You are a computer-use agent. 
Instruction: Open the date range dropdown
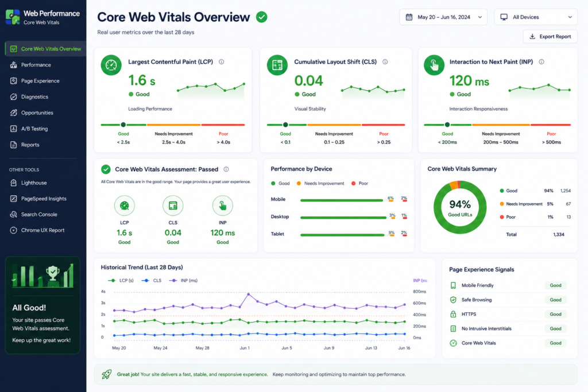(x=443, y=17)
